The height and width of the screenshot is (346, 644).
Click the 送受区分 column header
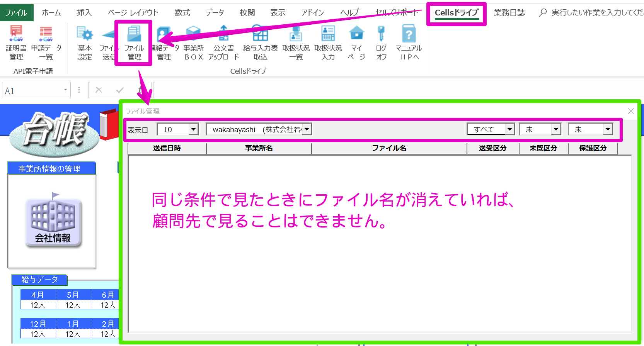[x=493, y=148]
